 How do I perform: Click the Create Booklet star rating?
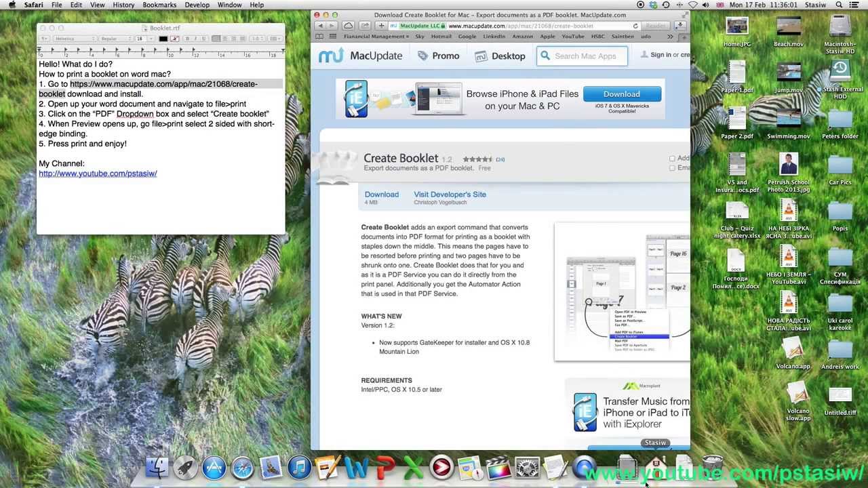click(477, 159)
